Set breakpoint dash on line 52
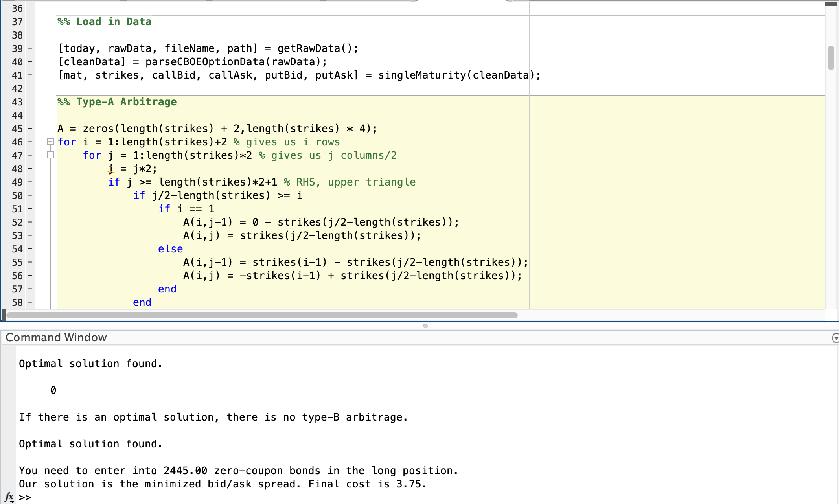 pos(30,222)
